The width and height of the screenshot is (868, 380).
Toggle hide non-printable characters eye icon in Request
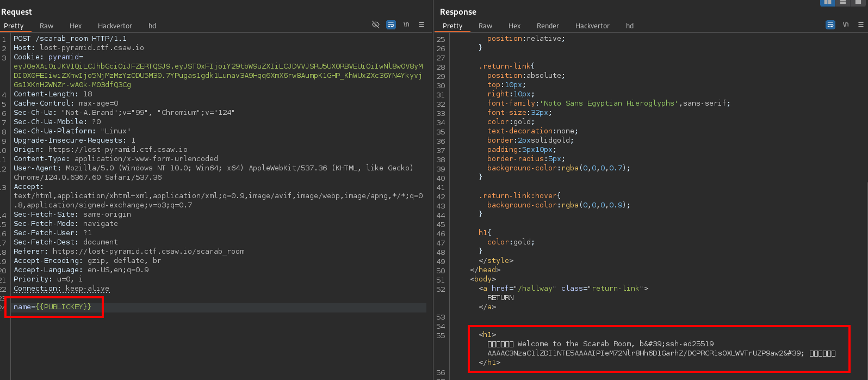pyautogui.click(x=375, y=24)
